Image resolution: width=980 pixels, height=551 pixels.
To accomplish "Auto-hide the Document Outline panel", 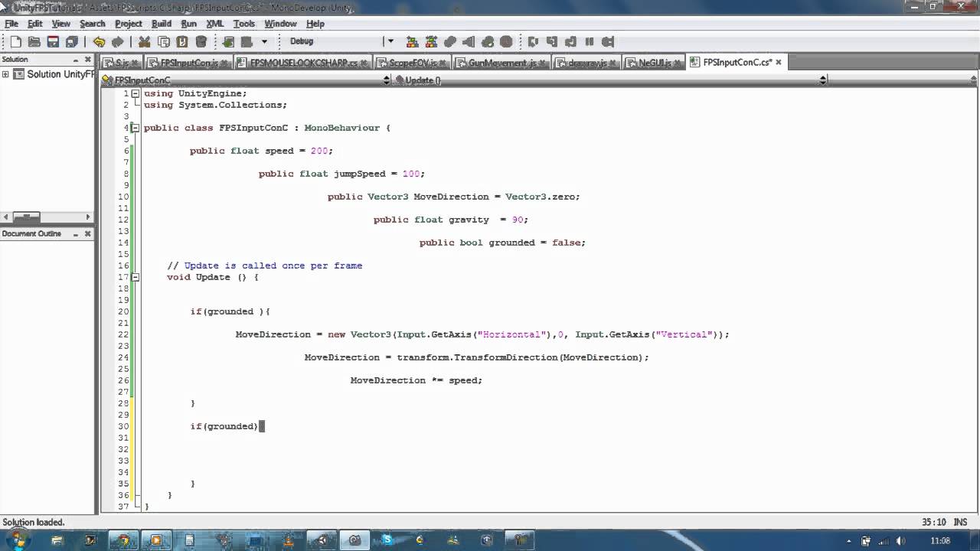I will tap(76, 233).
